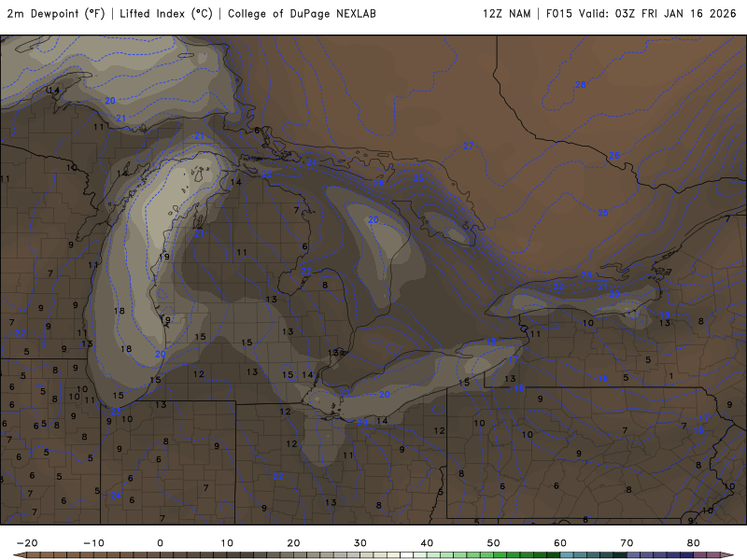Click the blue "24" contour label in Illinois
The width and height of the screenshot is (747, 560).
[116, 496]
